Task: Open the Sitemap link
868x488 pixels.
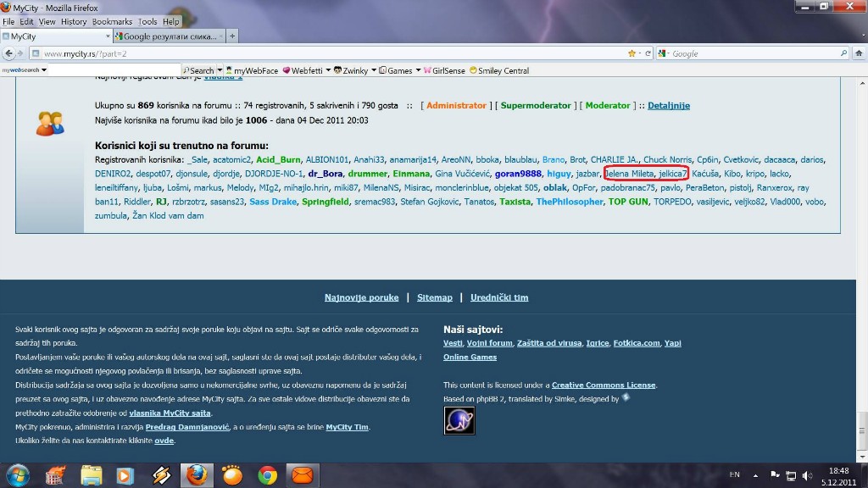Action: click(435, 297)
